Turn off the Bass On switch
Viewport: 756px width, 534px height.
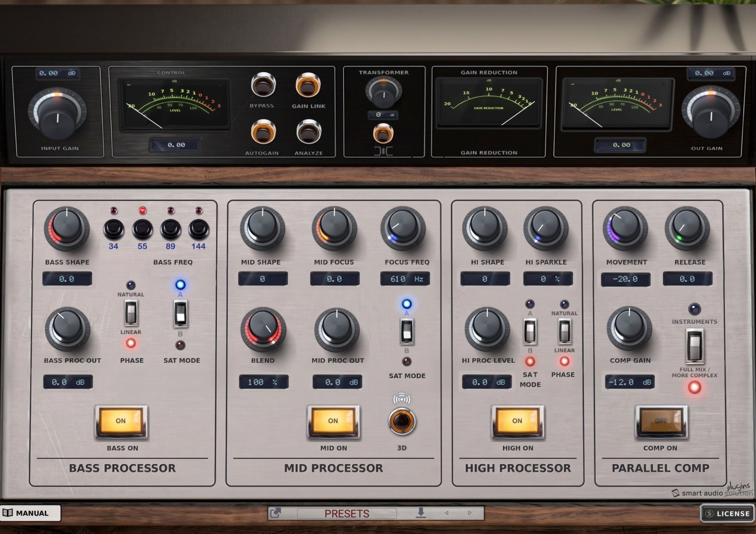121,421
